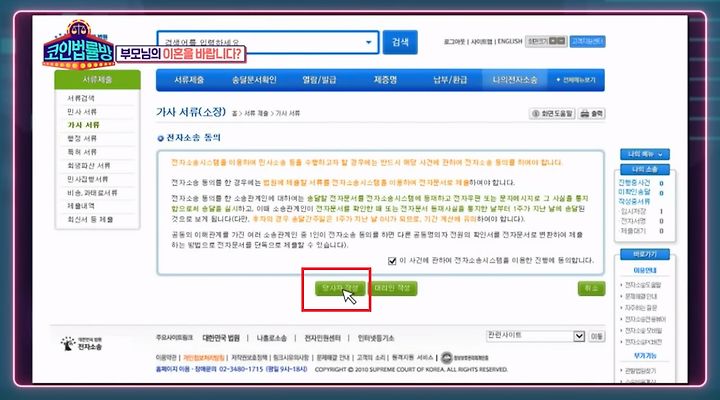The width and height of the screenshot is (720, 400).
Task: Select 특허 서류 in the left sidebar
Action: [82, 152]
